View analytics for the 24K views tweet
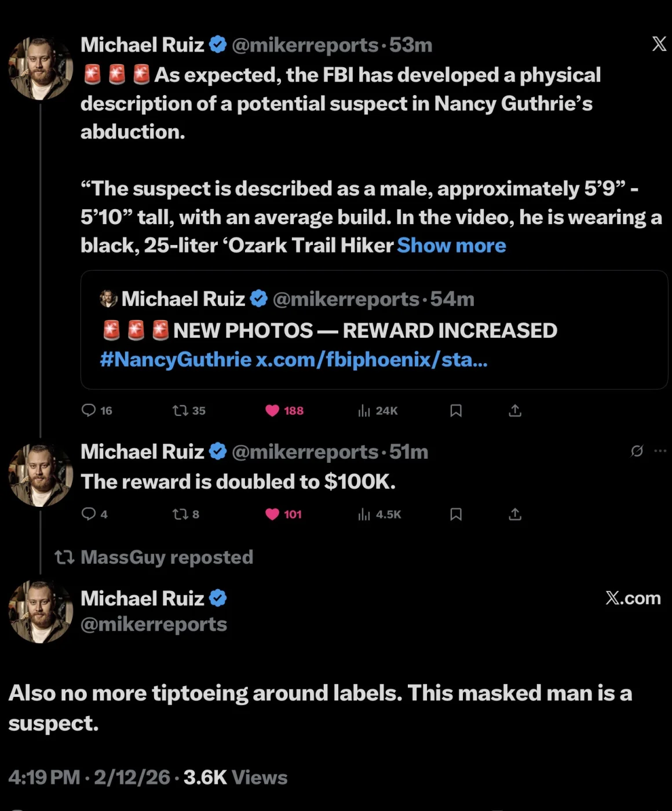The image size is (672, 811). click(x=364, y=411)
